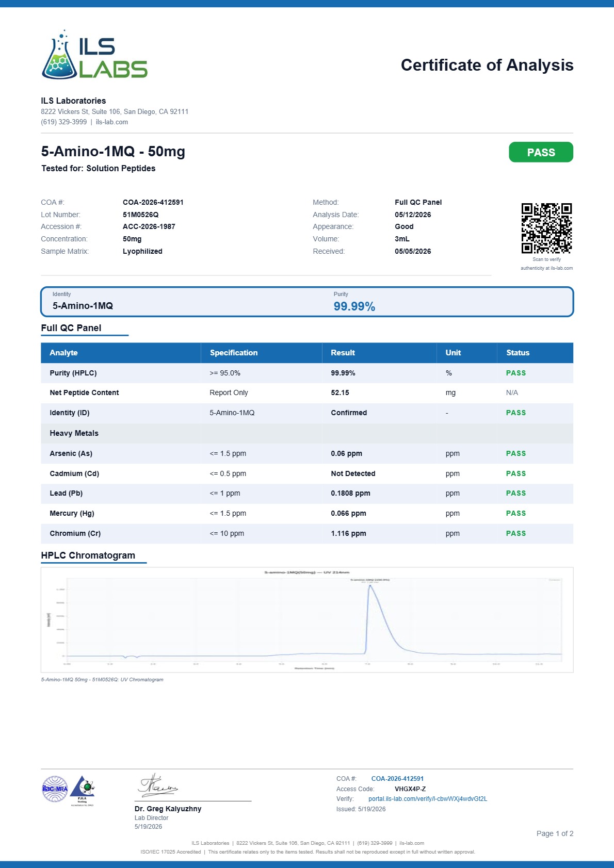Click the 52.15 net peptide result
This screenshot has height=868, width=614.
pos(340,392)
